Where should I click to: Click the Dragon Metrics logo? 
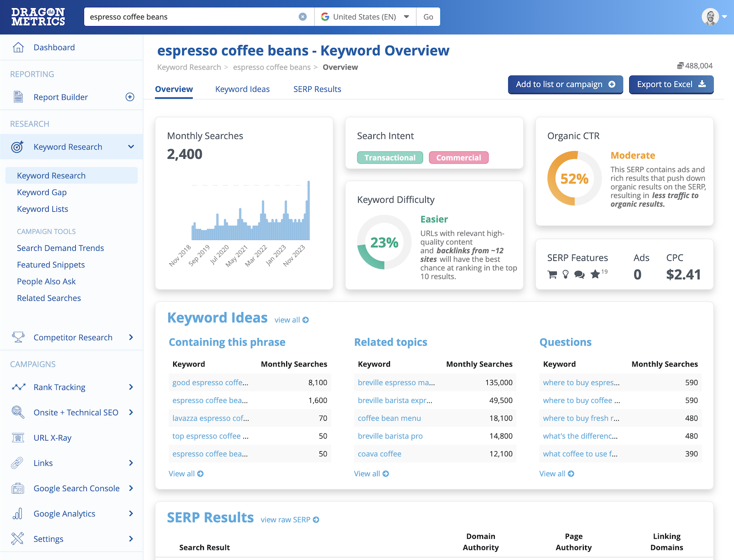tap(38, 17)
